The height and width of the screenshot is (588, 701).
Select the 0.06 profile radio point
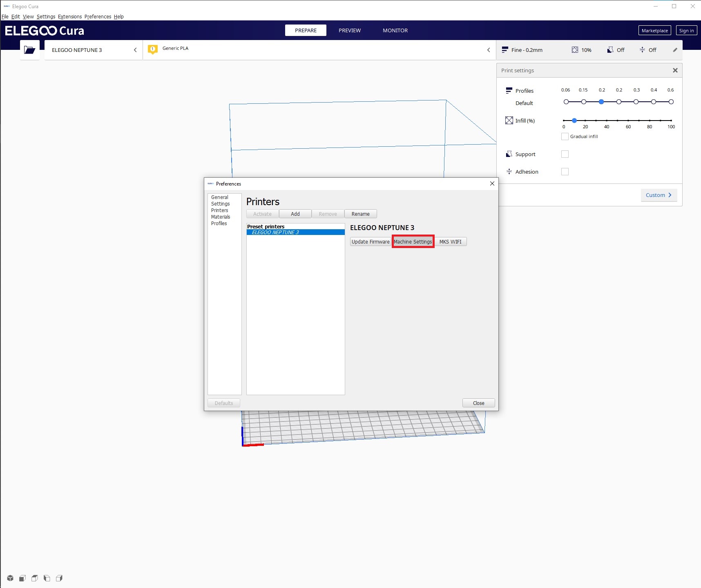(x=566, y=102)
